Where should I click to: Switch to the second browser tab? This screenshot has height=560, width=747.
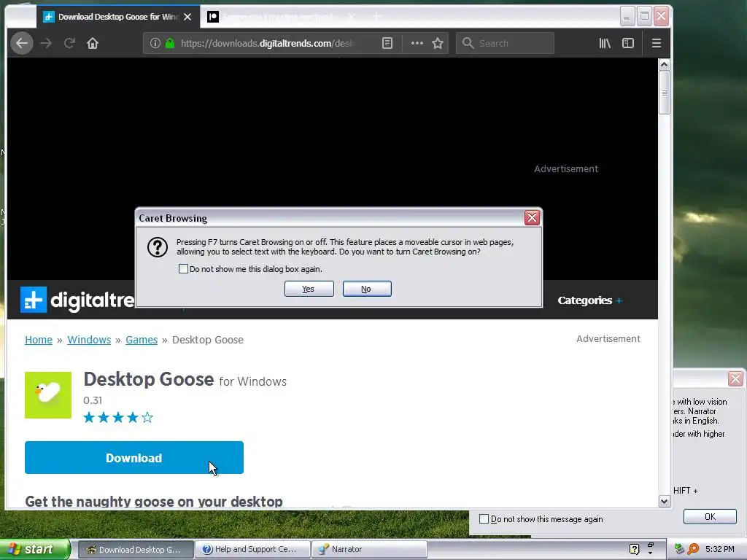click(x=281, y=17)
